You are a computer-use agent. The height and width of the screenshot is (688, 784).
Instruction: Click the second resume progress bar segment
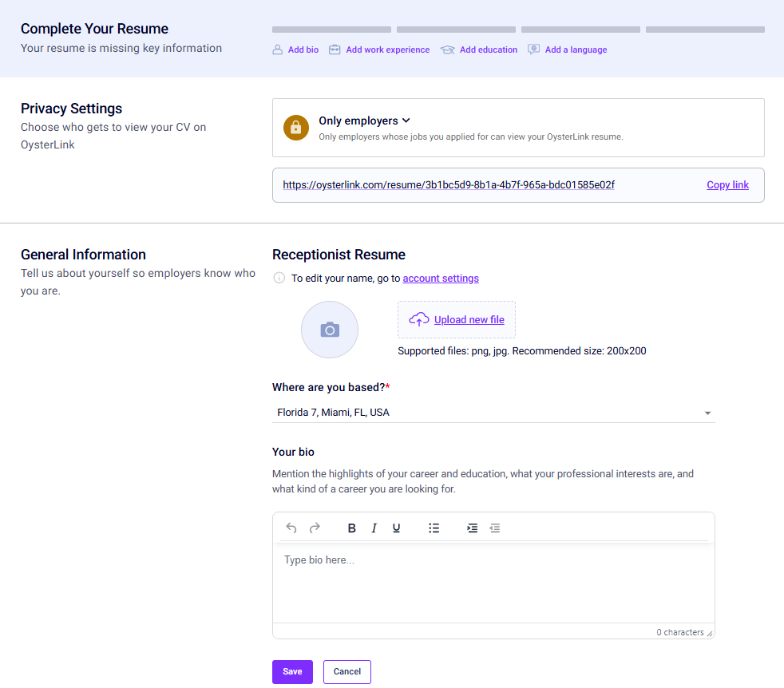456,30
